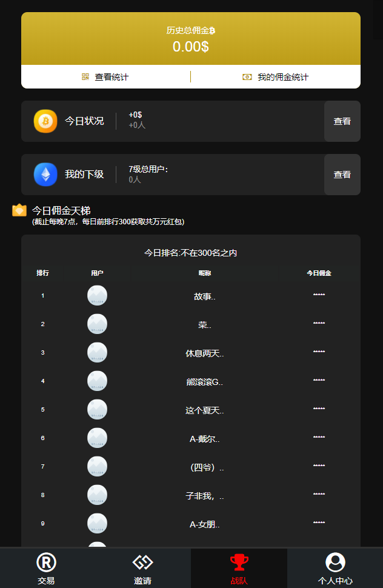Click nickname A-戴尔.. in rank 6 row
Viewport: 383px width, 588px height.
pos(205,439)
